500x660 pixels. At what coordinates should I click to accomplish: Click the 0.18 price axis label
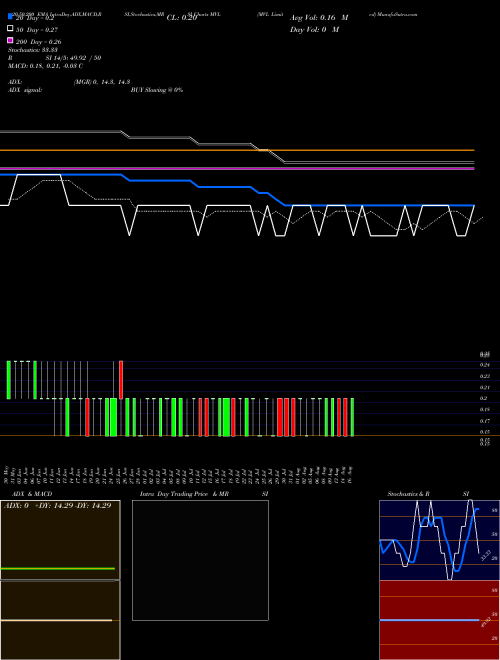484,409
